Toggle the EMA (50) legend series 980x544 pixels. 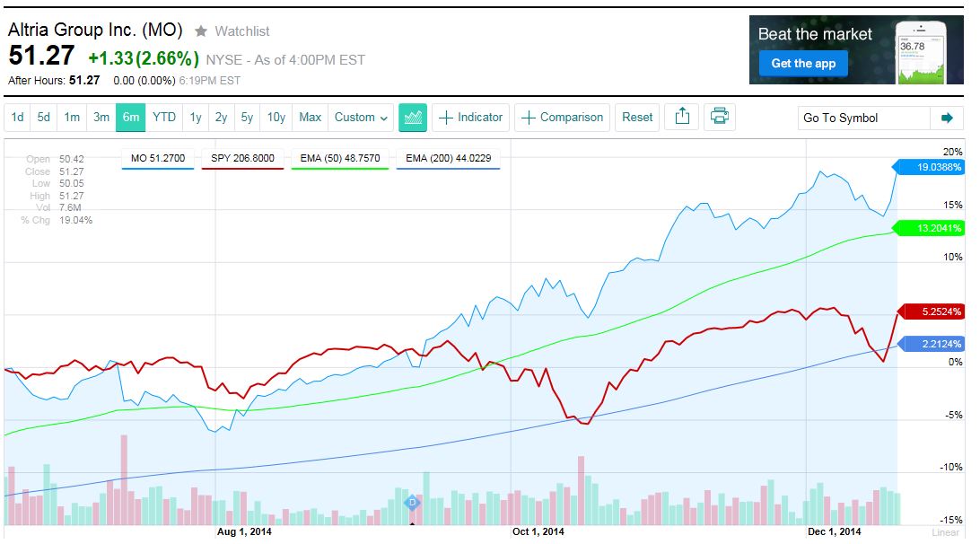(341, 158)
